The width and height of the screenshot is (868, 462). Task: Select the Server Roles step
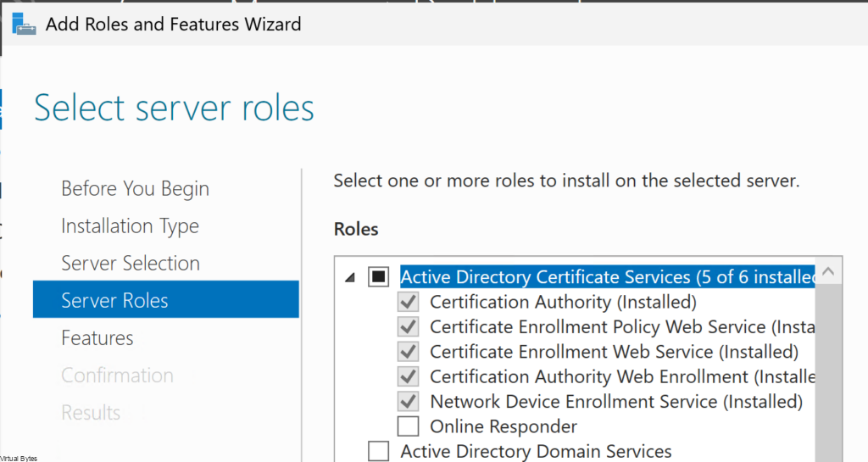point(114,301)
